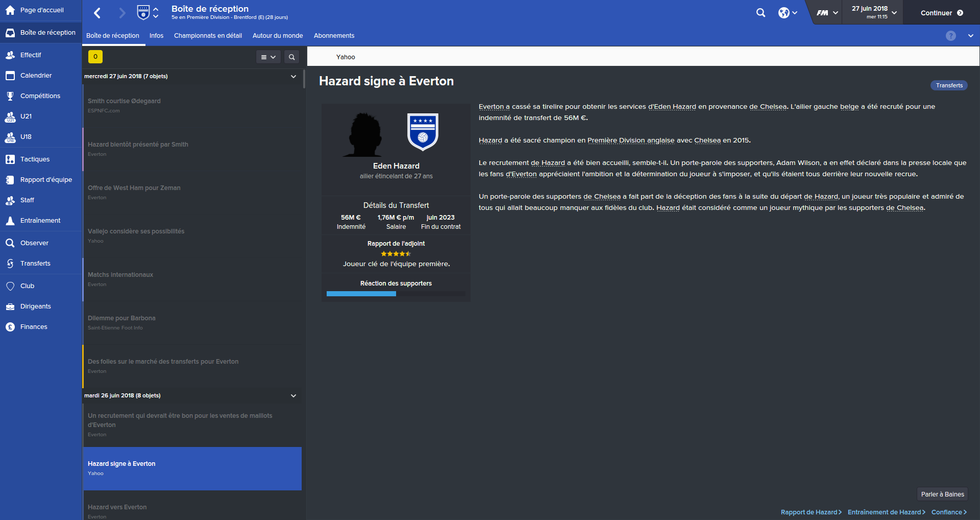Collapse the mardi 26 juin 2018 group

point(293,396)
